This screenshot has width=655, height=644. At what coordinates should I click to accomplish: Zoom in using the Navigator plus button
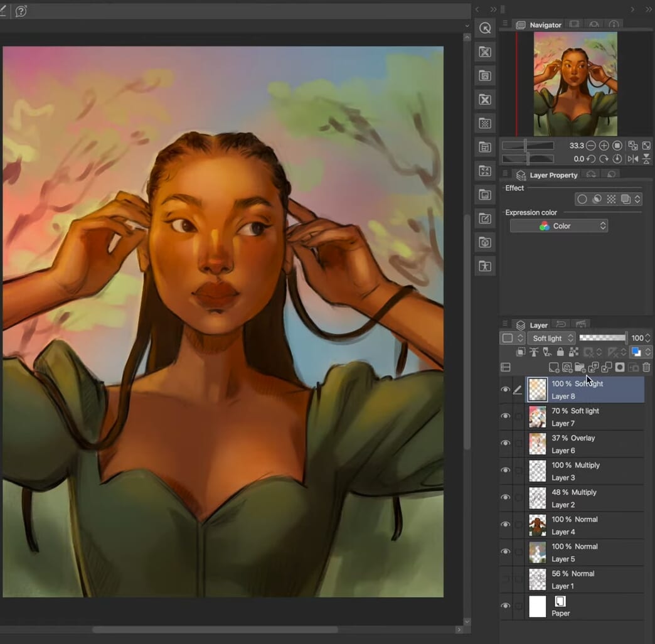[x=604, y=145]
